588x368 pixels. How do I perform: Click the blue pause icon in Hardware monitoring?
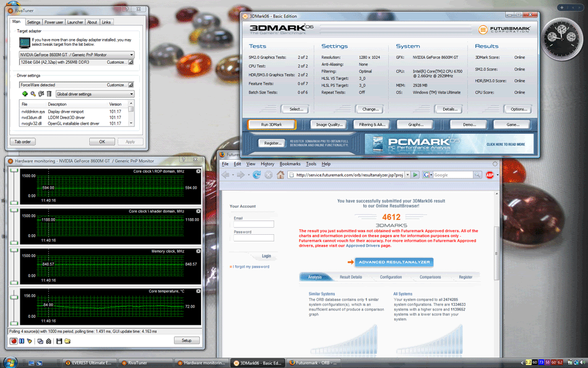coord(22,341)
